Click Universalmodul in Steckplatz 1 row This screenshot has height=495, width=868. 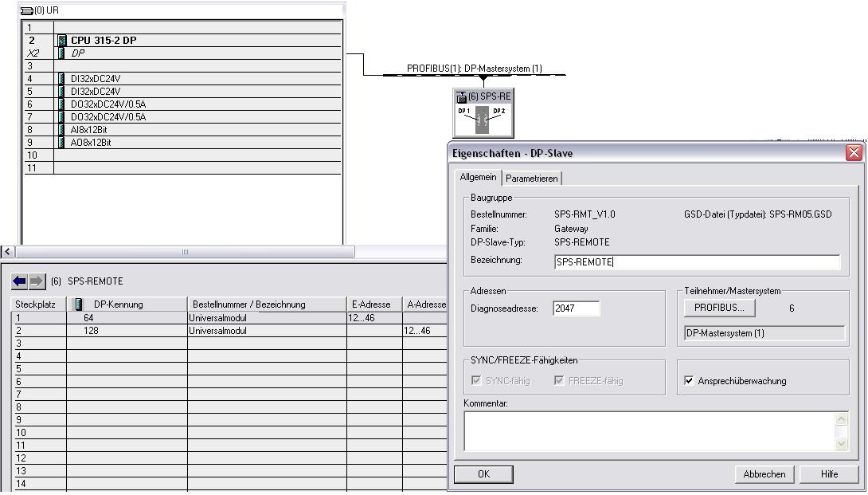click(217, 318)
